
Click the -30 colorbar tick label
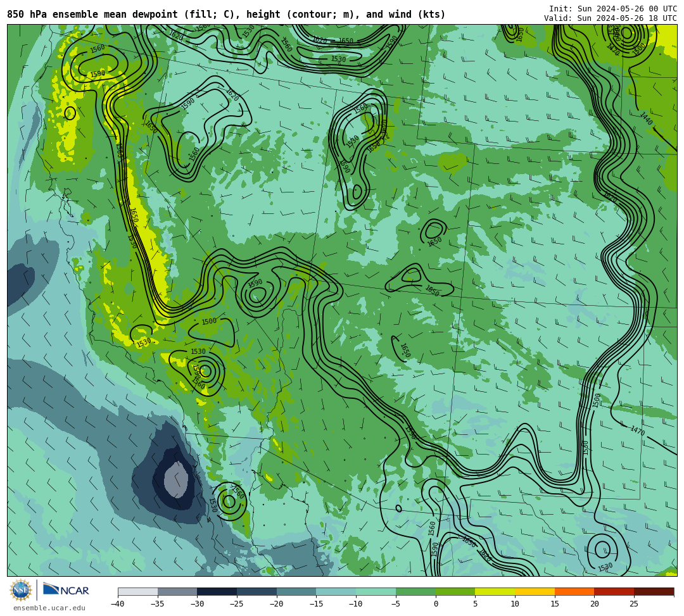(x=197, y=604)
